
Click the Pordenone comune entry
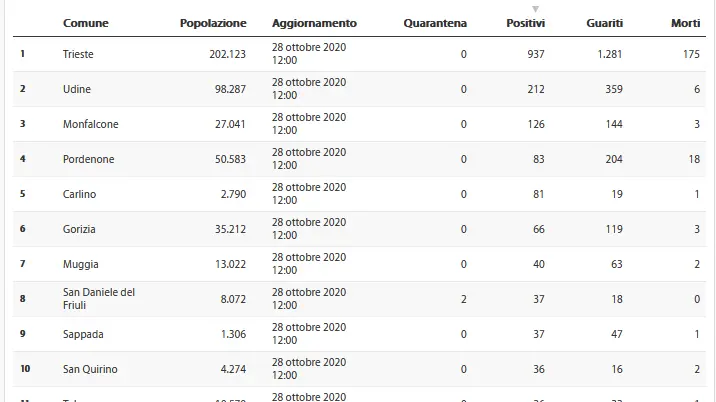pyautogui.click(x=89, y=159)
